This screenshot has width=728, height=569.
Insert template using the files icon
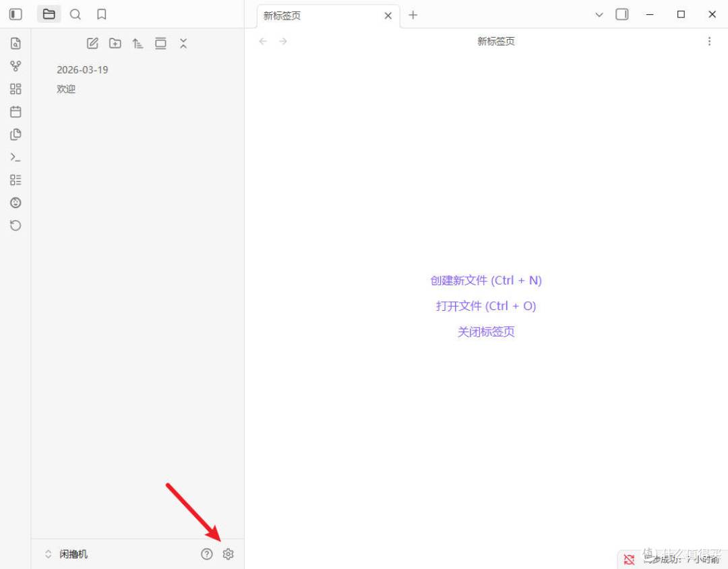[16, 134]
